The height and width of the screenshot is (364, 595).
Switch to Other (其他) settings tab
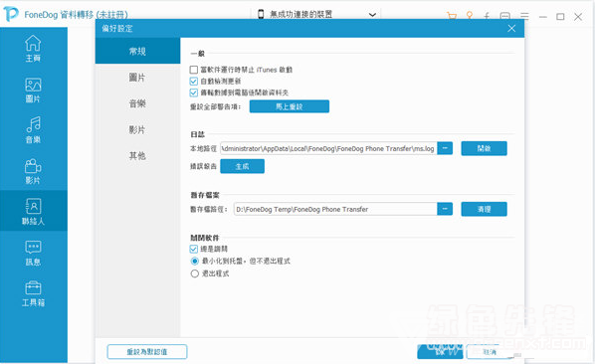[x=137, y=155]
